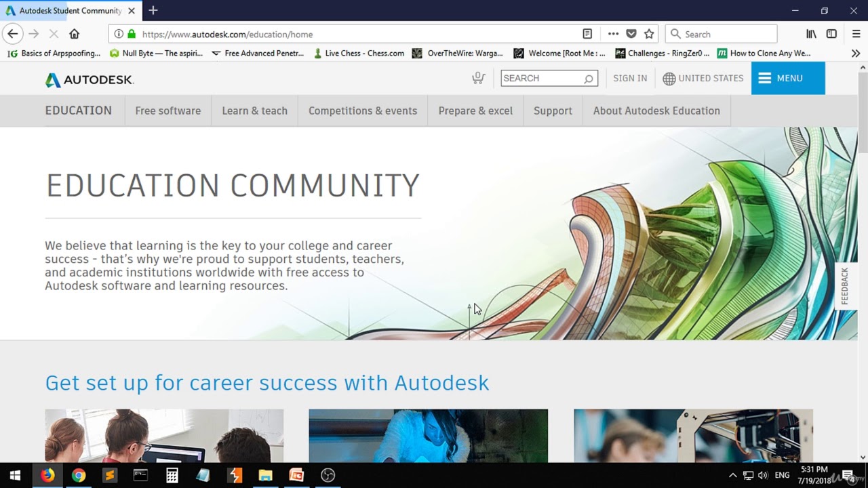Open page actions three-dot menu
The height and width of the screenshot is (488, 868).
(613, 34)
